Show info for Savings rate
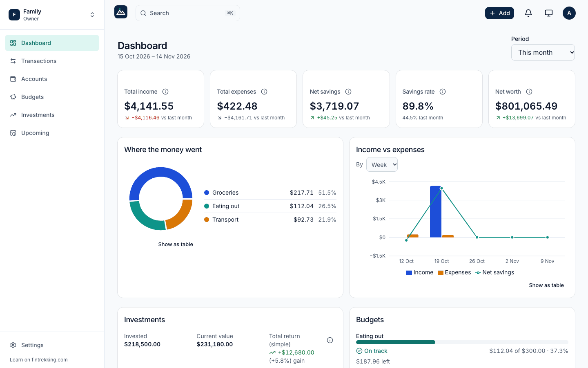The width and height of the screenshot is (588, 368). 443,92
